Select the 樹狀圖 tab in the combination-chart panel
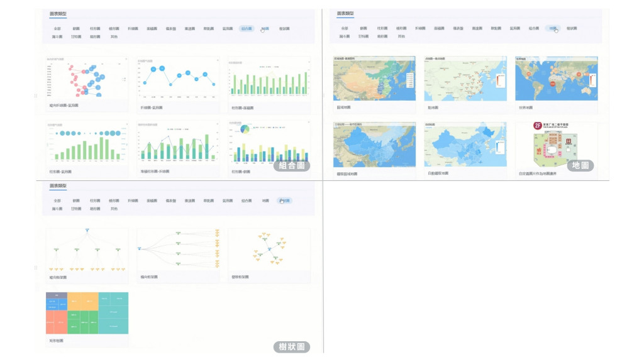Viewport: 644px width, 362px height. (x=284, y=29)
